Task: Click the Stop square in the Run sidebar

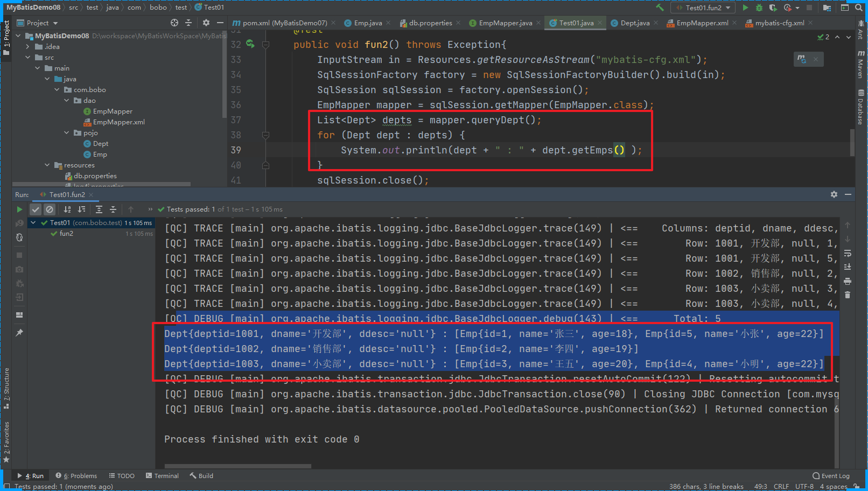Action: pos(19,255)
